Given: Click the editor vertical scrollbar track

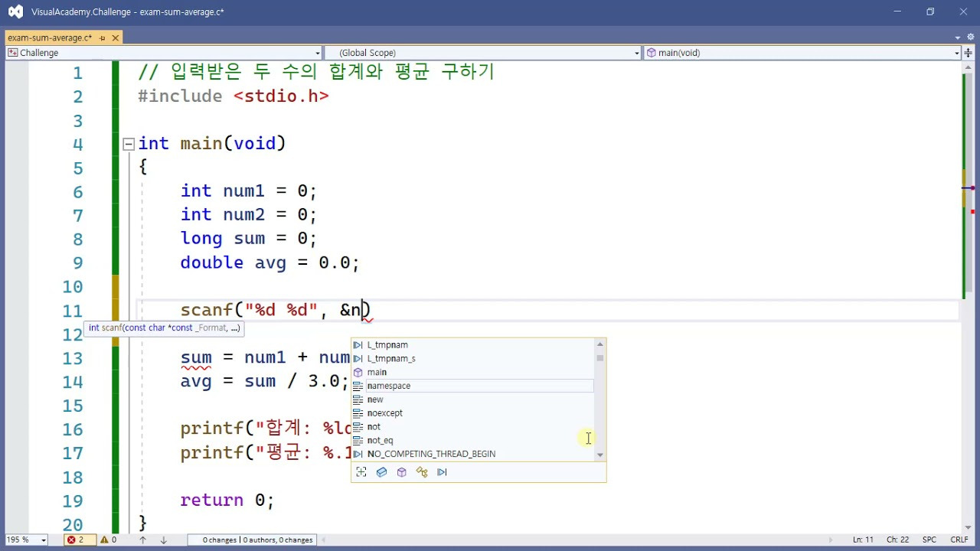Looking at the screenshot, I should [x=968, y=298].
